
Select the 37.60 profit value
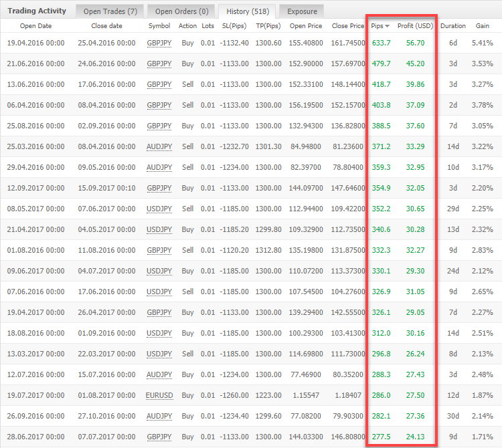point(415,126)
